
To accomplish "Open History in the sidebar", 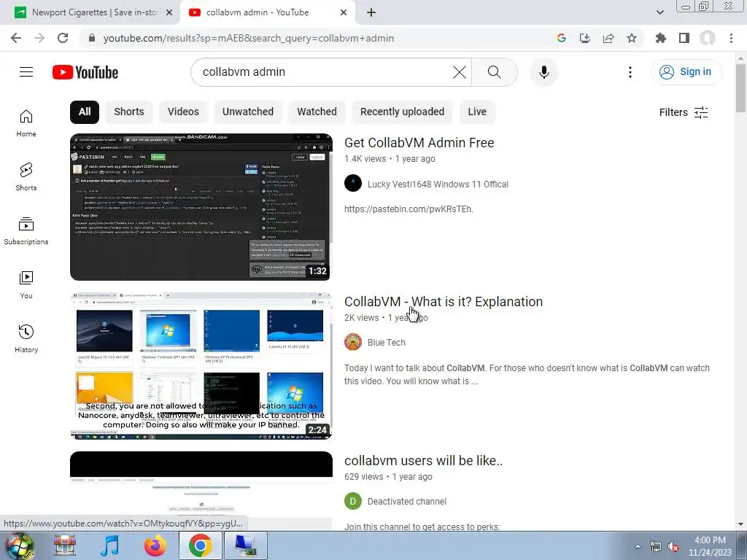I will (26, 338).
